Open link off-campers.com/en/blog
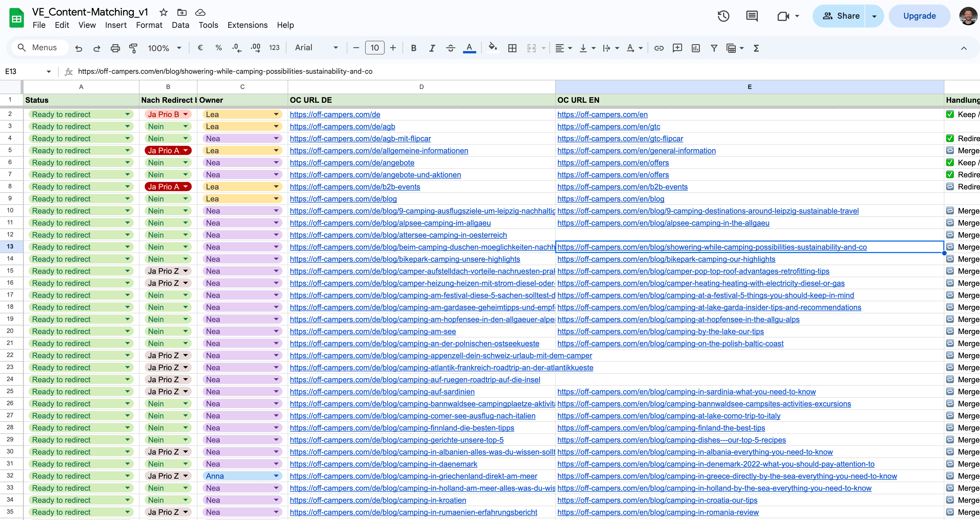The image size is (980, 520). tap(611, 199)
